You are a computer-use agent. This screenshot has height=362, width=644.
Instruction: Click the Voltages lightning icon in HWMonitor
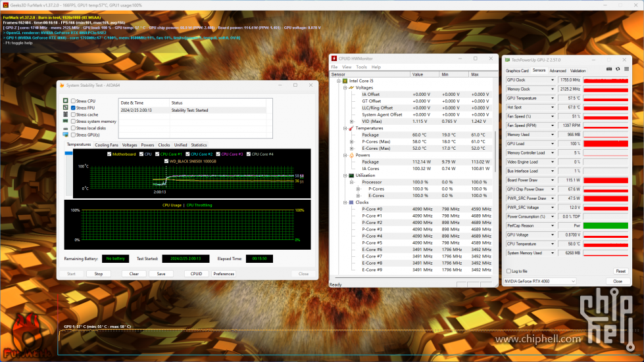(351, 88)
